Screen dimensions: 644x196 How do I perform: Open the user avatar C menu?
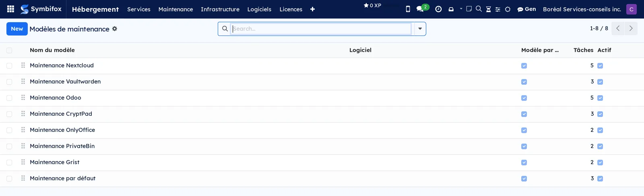[632, 9]
